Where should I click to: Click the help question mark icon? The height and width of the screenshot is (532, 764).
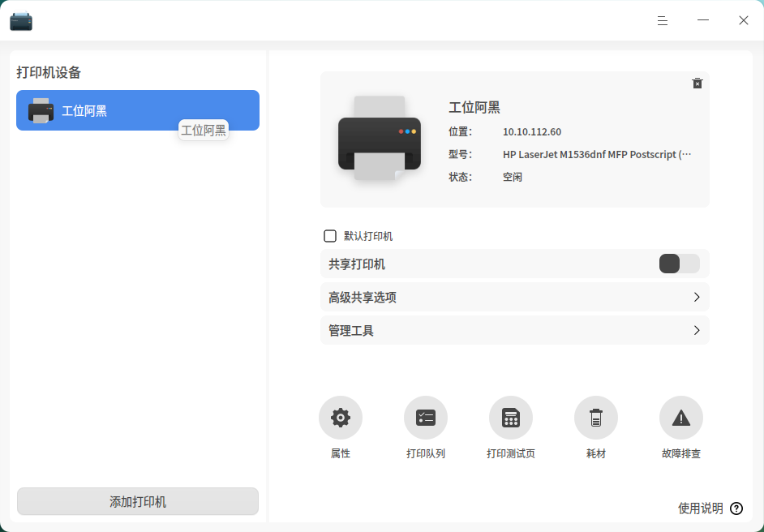736,508
